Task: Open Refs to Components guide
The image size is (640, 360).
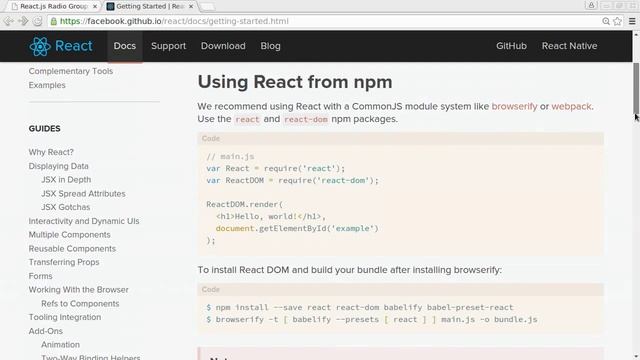Action: (x=80, y=304)
